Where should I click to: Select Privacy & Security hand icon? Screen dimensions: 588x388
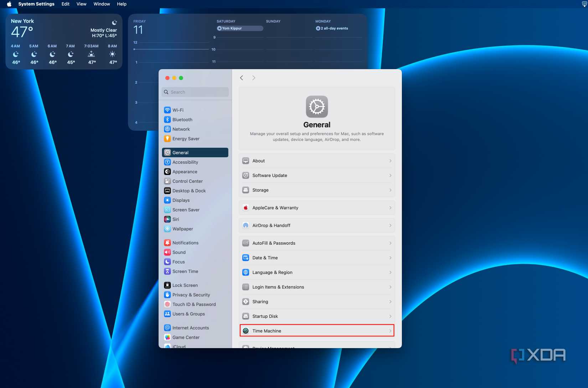click(x=167, y=295)
